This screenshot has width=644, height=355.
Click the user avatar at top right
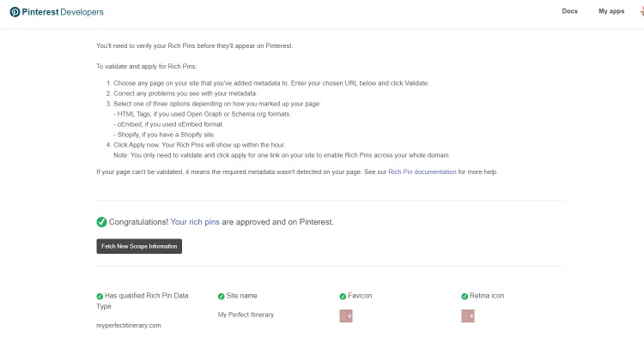(x=642, y=11)
